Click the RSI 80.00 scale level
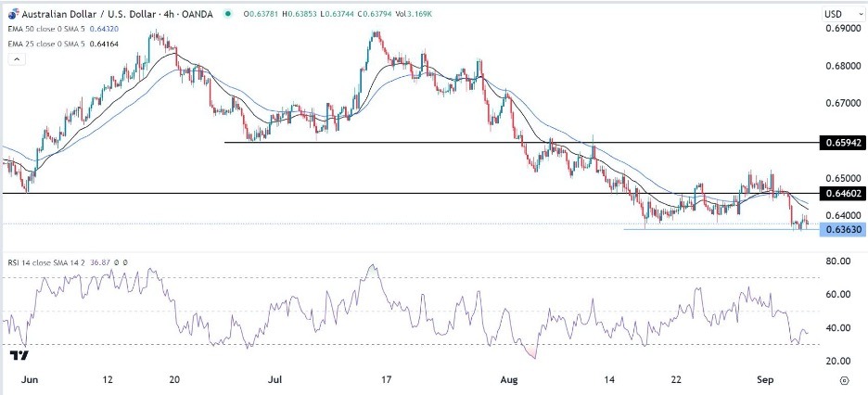The height and width of the screenshot is (395, 868). [x=838, y=261]
